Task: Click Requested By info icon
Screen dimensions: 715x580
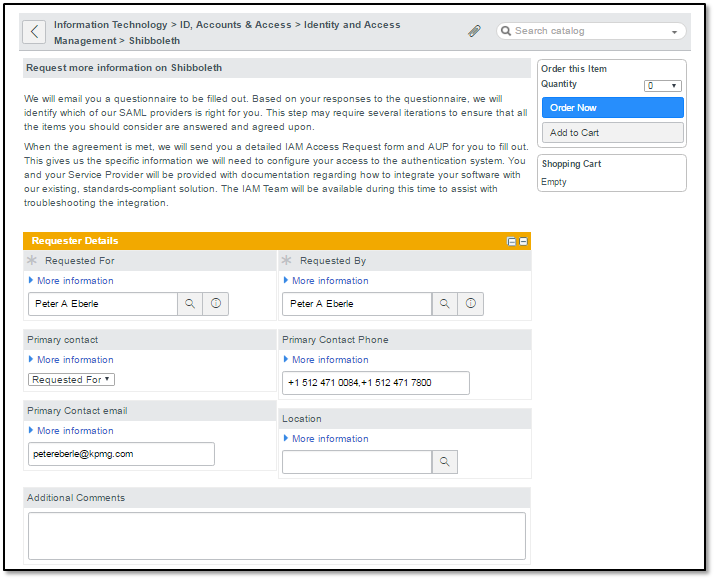Action: coord(470,304)
